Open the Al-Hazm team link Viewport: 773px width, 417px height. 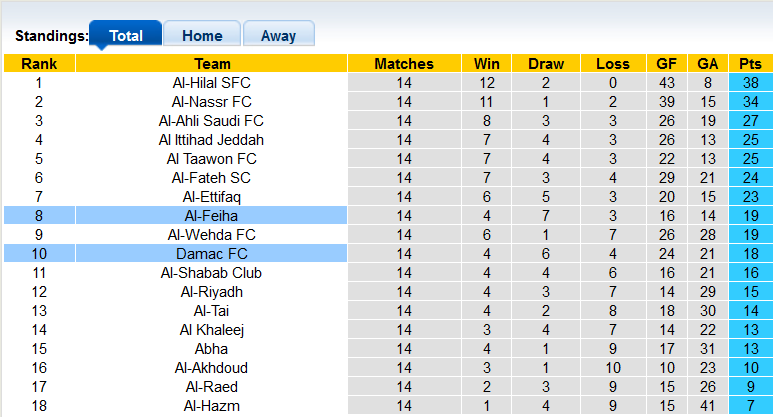211,406
